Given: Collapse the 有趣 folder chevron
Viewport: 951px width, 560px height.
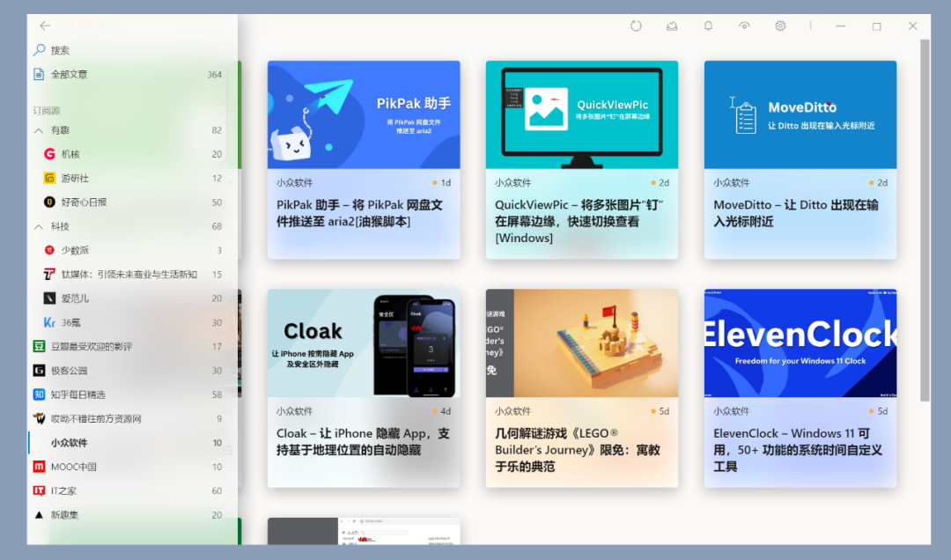Looking at the screenshot, I should pyautogui.click(x=39, y=129).
